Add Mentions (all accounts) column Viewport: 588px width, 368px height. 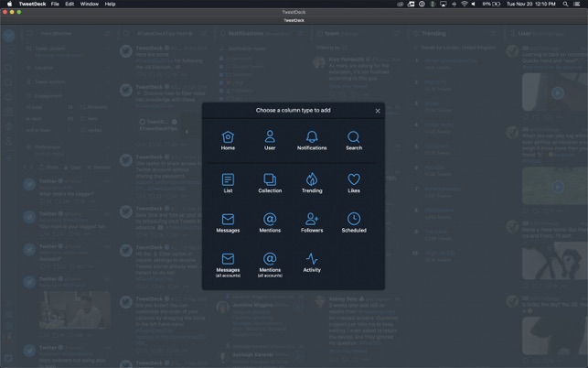[x=270, y=265]
